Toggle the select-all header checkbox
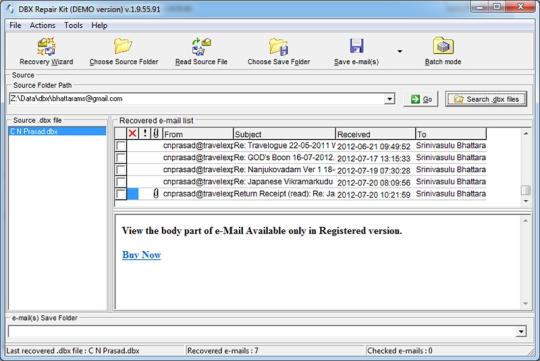The height and width of the screenshot is (361, 540). (x=121, y=133)
